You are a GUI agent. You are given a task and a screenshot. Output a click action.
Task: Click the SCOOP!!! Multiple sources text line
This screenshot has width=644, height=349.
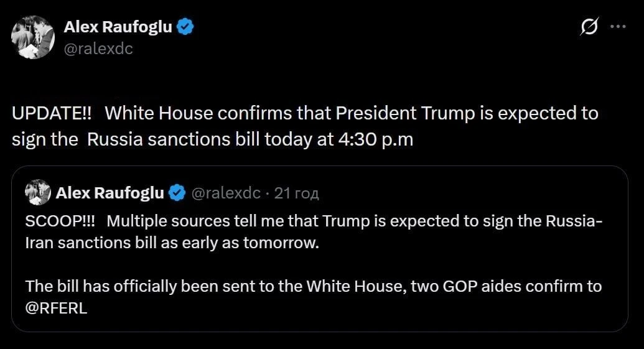314,221
